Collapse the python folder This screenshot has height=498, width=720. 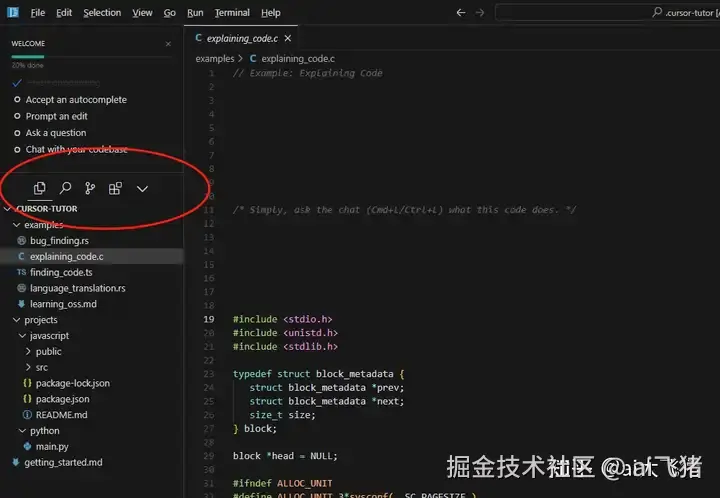tap(22, 431)
